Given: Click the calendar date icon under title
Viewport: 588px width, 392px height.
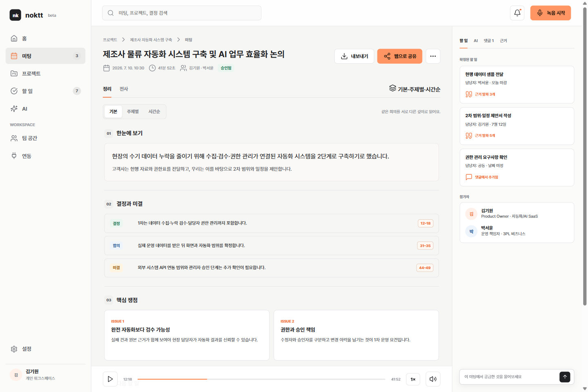Looking at the screenshot, I should pyautogui.click(x=107, y=68).
